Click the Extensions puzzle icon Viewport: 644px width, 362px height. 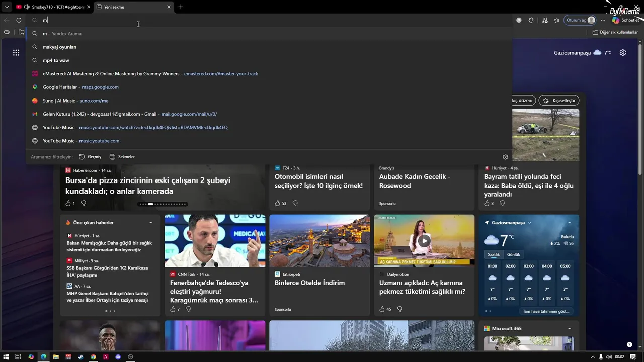pyautogui.click(x=531, y=20)
